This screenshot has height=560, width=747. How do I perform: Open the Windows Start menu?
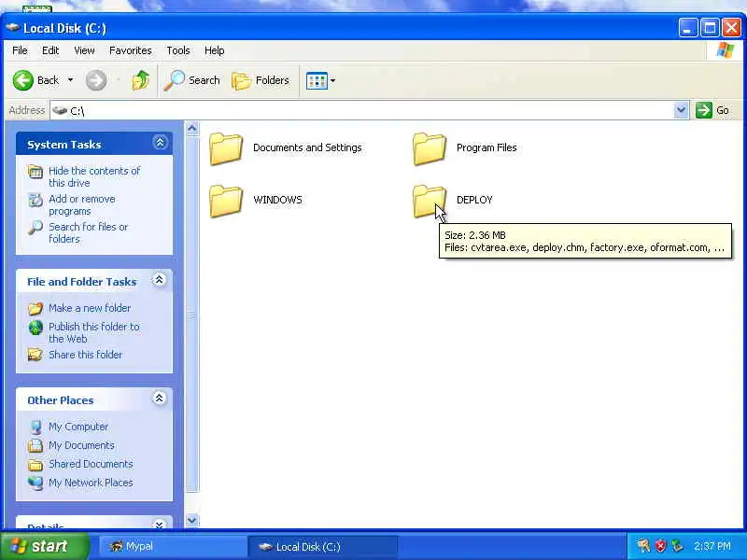coord(45,546)
